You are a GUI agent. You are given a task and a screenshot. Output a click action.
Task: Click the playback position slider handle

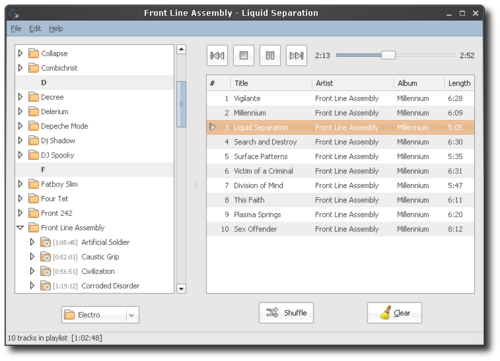click(x=388, y=55)
